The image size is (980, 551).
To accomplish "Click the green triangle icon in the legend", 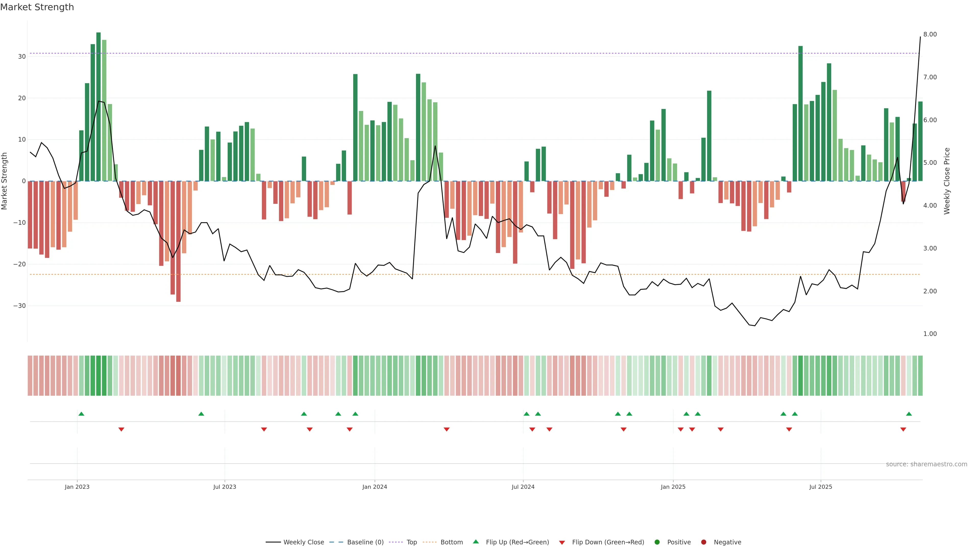I will pos(475,542).
